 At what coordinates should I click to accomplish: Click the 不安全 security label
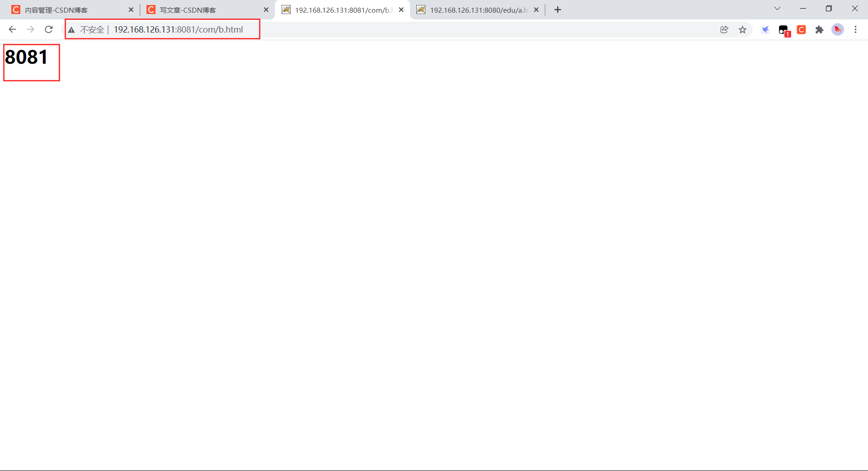92,30
